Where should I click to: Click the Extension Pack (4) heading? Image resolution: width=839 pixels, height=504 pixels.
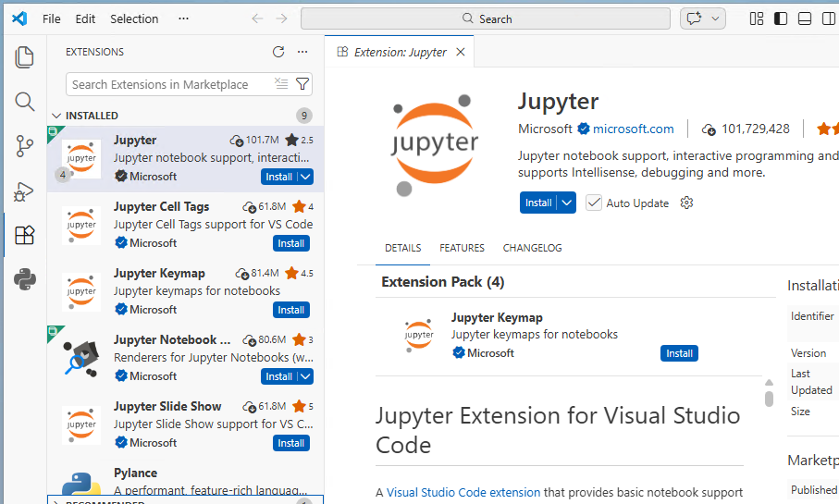[x=442, y=282]
